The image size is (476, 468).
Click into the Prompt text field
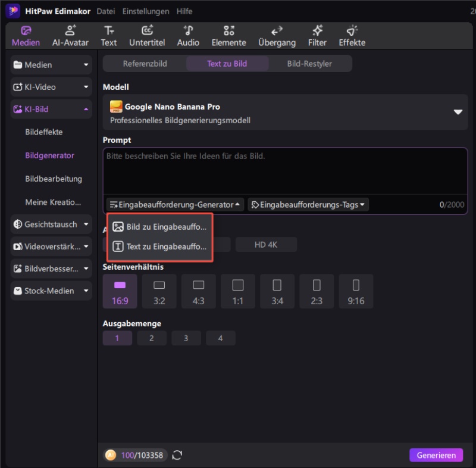pos(285,171)
